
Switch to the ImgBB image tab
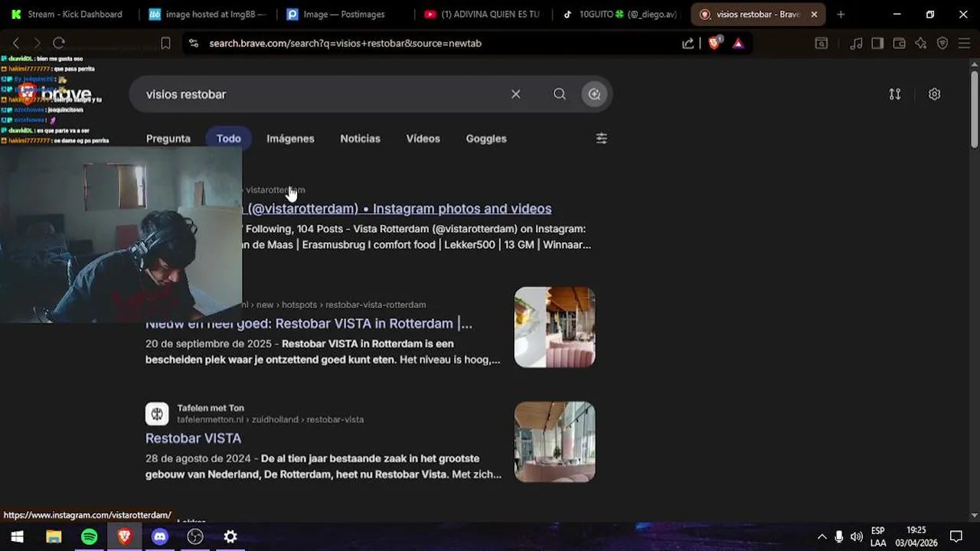(207, 14)
